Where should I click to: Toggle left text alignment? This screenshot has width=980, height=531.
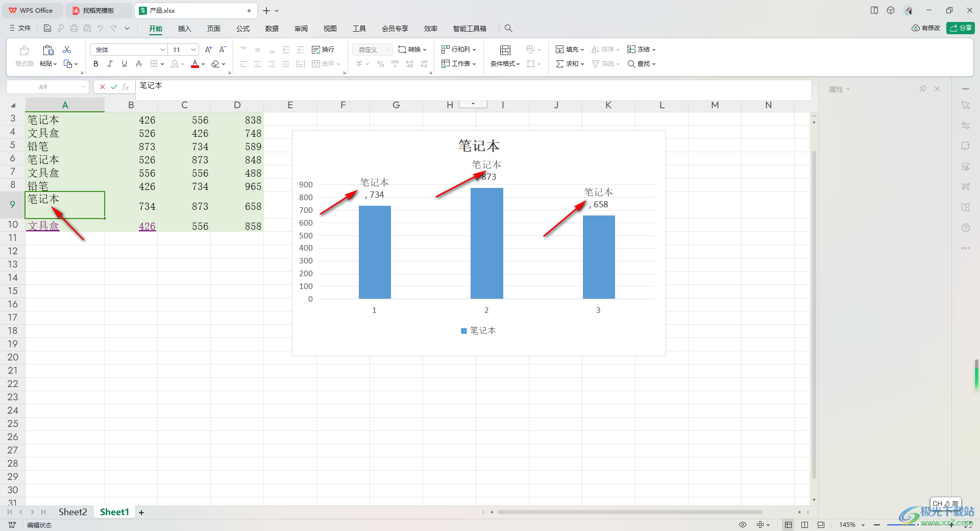[243, 64]
